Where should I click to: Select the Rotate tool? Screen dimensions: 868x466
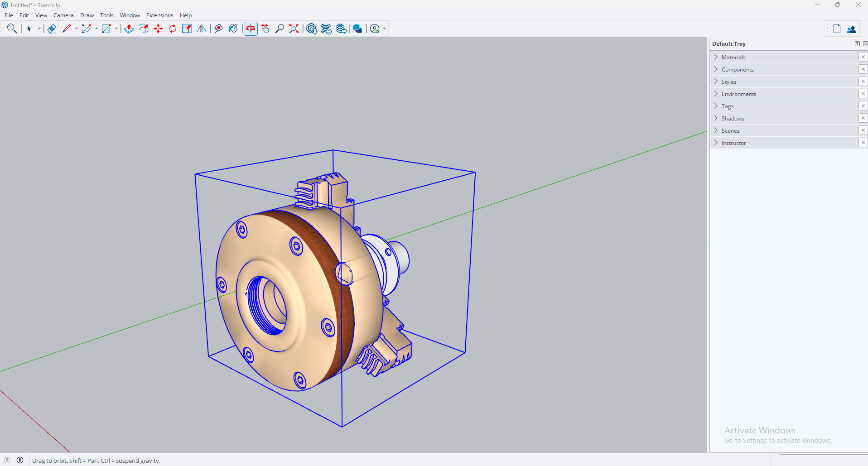pyautogui.click(x=173, y=29)
